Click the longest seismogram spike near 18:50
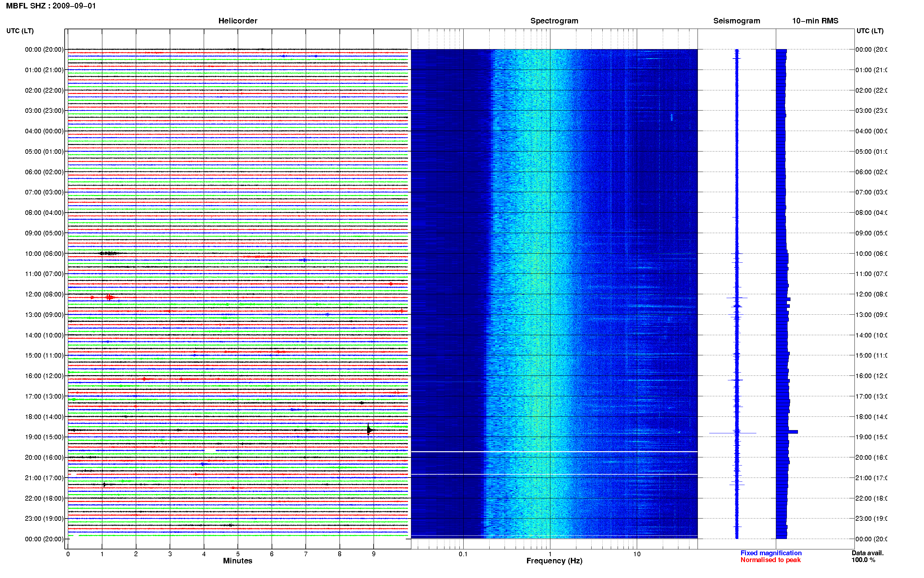 click(733, 433)
